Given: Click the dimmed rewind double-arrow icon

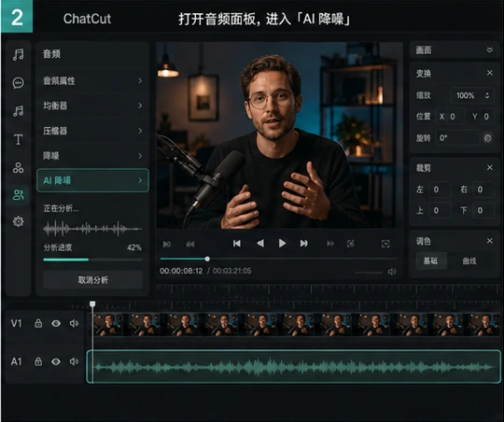Looking at the screenshot, I should (190, 245).
